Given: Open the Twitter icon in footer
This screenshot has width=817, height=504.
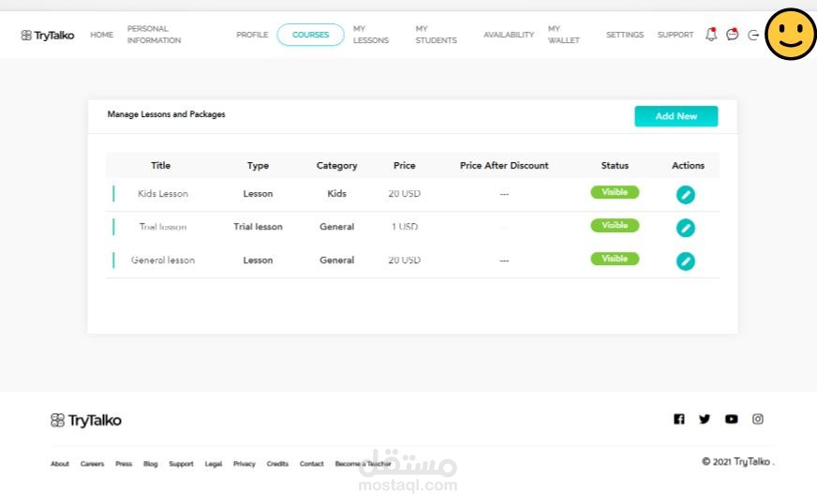Looking at the screenshot, I should [705, 419].
